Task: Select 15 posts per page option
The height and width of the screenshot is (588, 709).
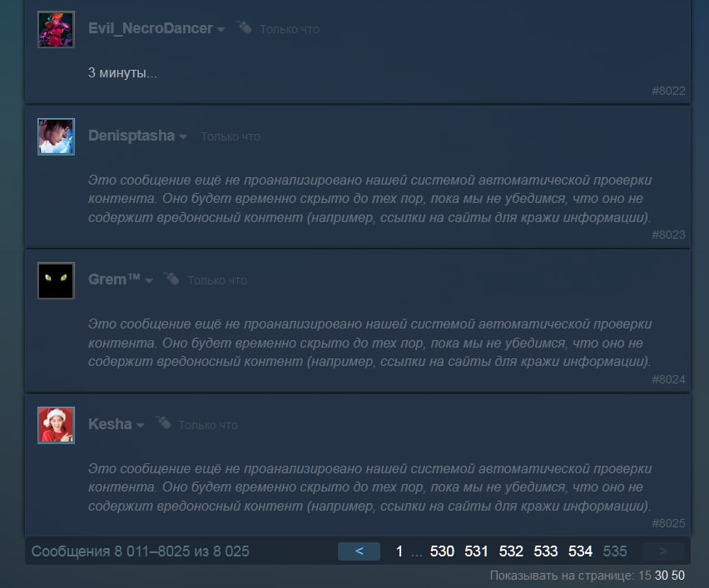Action: pos(645,576)
